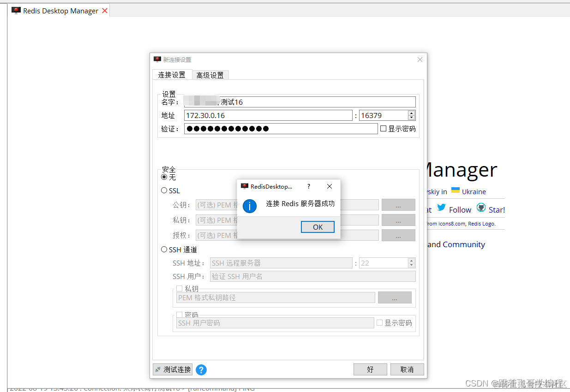Close the 新连接设置 dialog

[420, 59]
